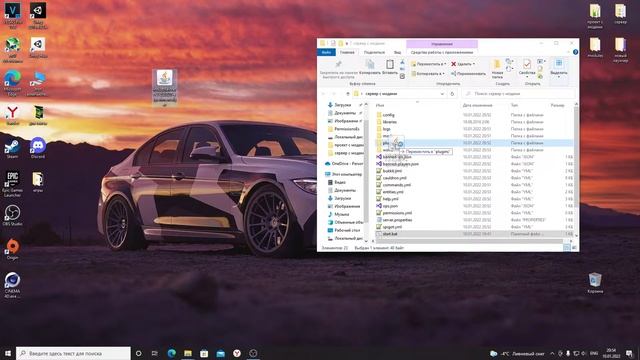Open the Yandex browser desktop shortcut

(x=12, y=115)
